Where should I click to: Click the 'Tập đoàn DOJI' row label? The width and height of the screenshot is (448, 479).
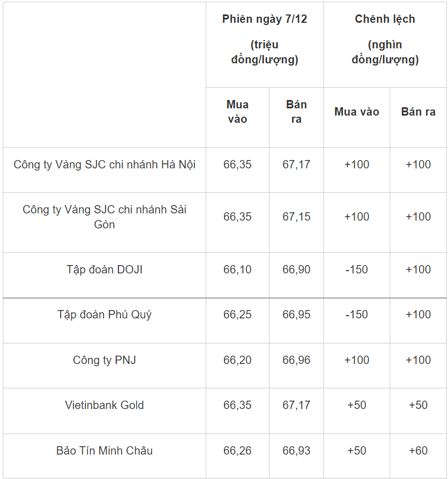tap(104, 270)
